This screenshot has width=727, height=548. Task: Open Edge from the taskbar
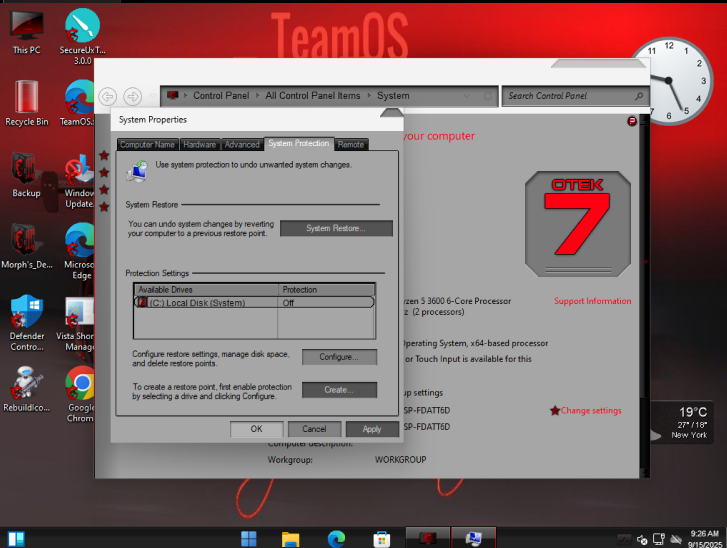pos(336,539)
